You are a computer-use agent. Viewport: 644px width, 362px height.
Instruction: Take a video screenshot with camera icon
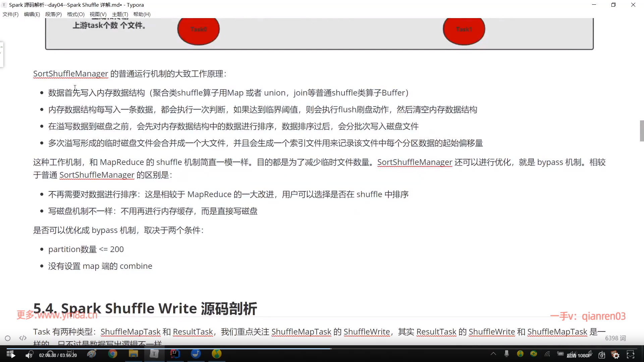tap(602, 355)
